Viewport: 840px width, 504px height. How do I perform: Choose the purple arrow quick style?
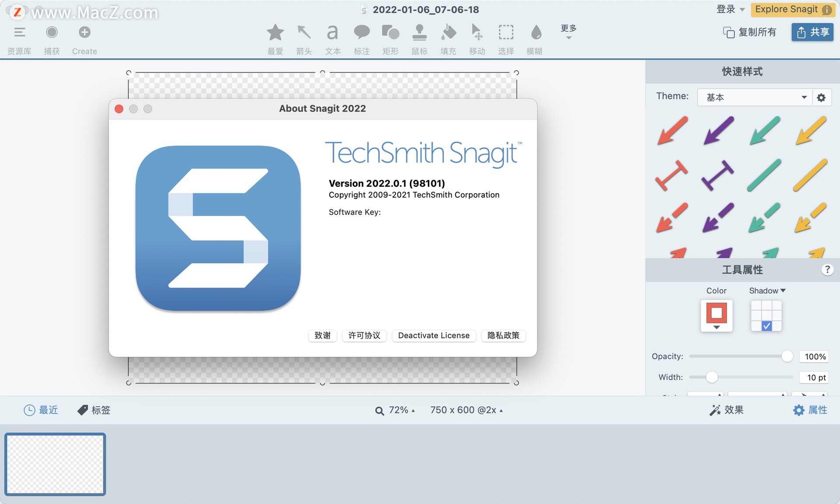(718, 130)
